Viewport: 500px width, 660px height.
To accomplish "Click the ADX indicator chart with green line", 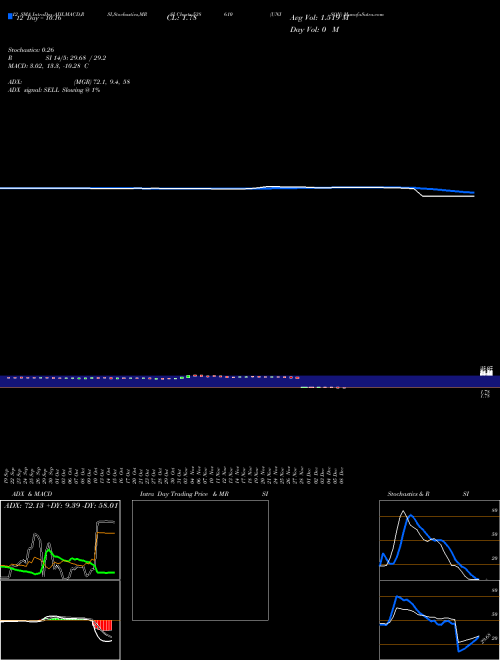I will [60, 540].
